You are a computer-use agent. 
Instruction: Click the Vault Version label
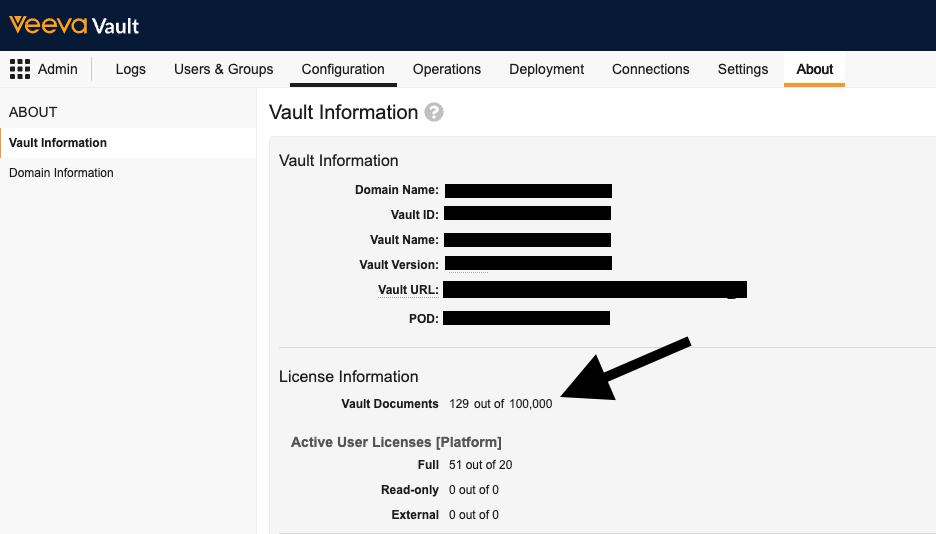(x=399, y=265)
